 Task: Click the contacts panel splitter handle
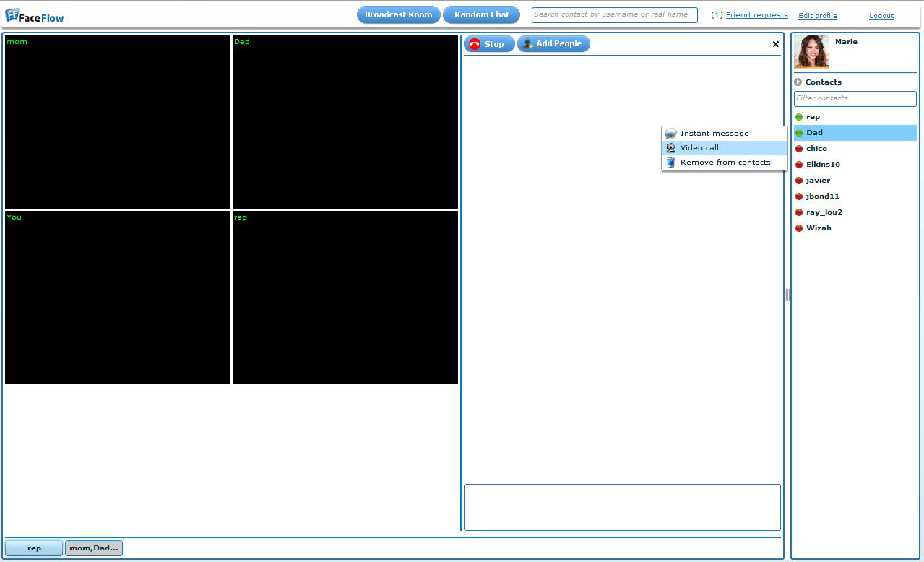[x=787, y=295]
